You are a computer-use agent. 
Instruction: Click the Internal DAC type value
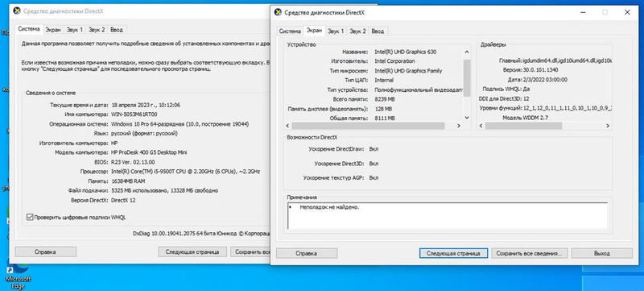point(384,80)
